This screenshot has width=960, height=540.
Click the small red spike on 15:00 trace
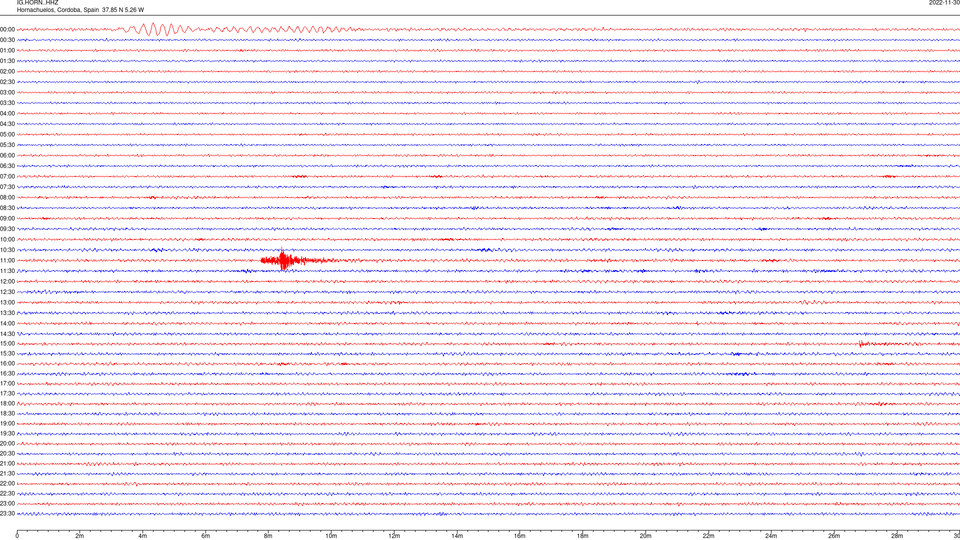click(x=861, y=343)
